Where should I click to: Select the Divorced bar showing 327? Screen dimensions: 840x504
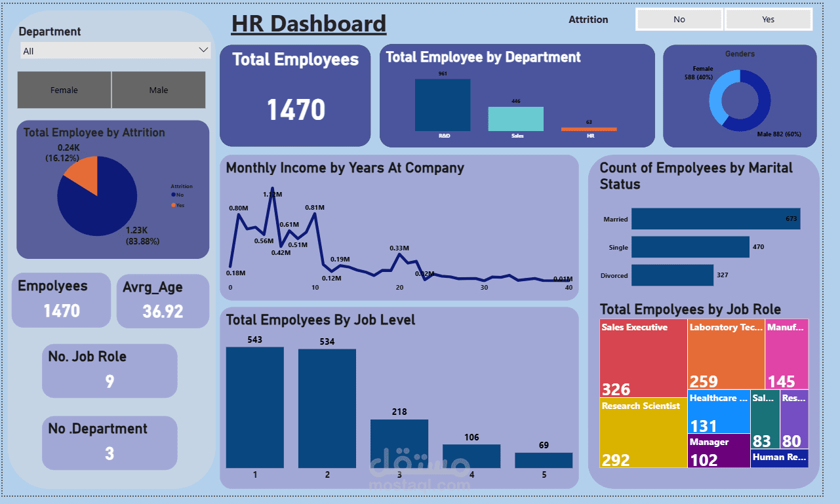click(x=672, y=275)
